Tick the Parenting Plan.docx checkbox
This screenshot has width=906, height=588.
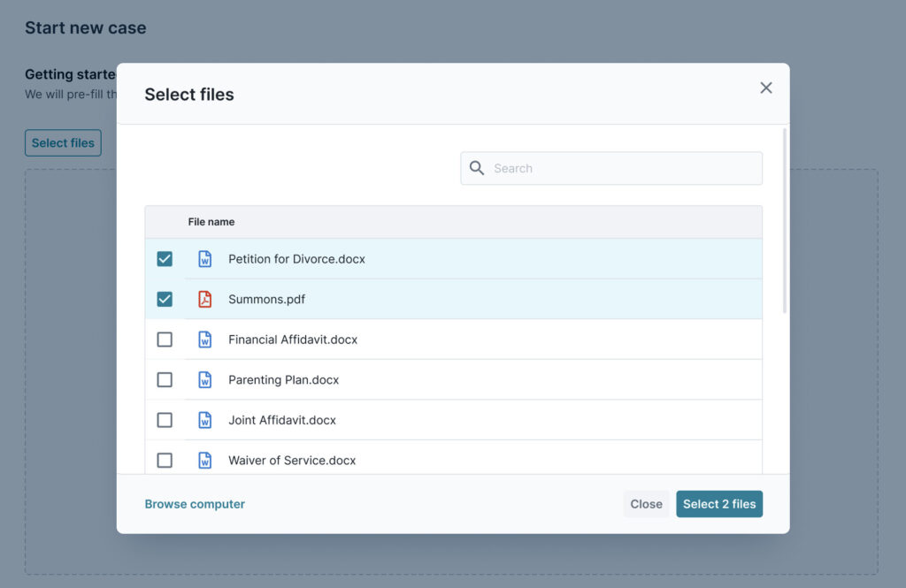(x=165, y=380)
